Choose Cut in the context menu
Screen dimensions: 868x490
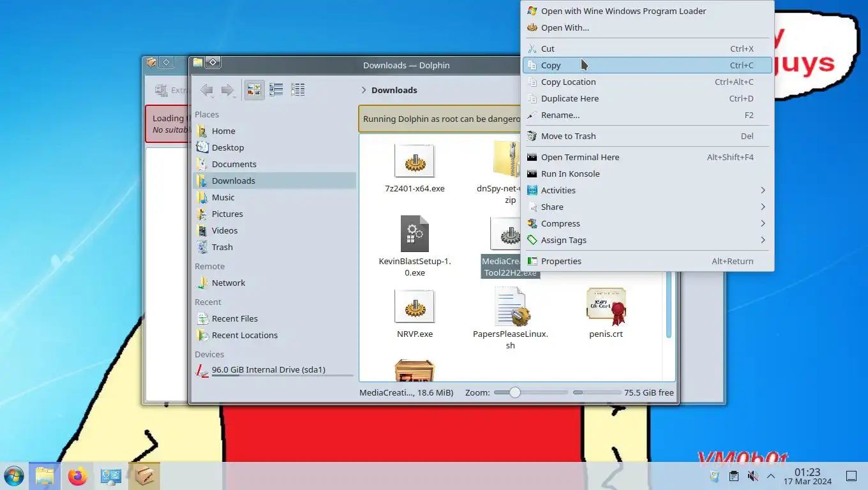tap(647, 48)
